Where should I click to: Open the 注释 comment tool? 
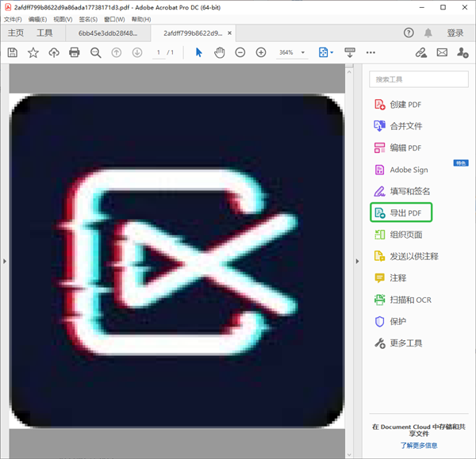pos(390,278)
